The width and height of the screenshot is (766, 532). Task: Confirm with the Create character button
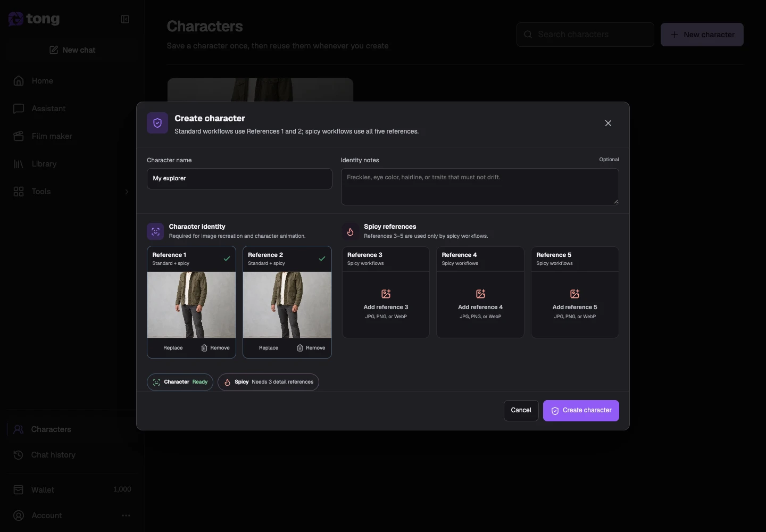[581, 411]
